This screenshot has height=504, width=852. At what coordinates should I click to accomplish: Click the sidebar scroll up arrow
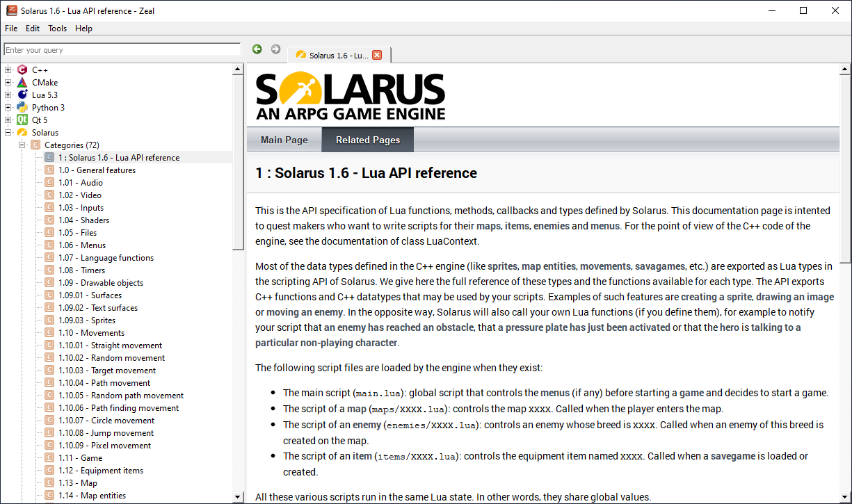click(238, 70)
